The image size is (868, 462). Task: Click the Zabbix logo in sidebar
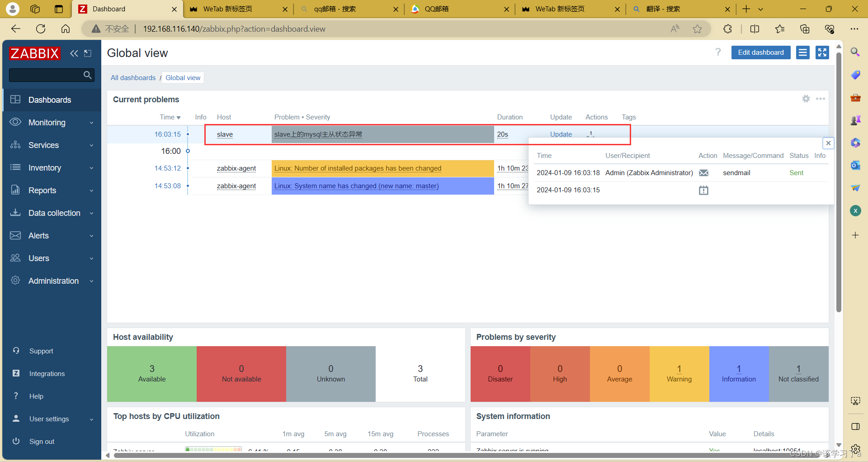34,53
